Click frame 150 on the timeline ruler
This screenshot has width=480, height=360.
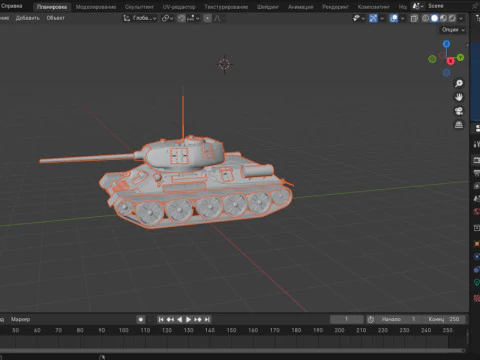click(231, 330)
